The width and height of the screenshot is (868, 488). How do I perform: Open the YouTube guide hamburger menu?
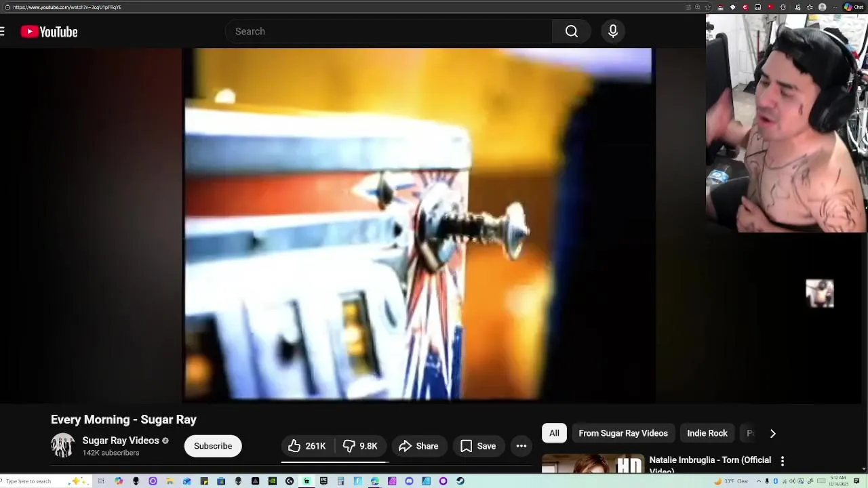click(2, 31)
